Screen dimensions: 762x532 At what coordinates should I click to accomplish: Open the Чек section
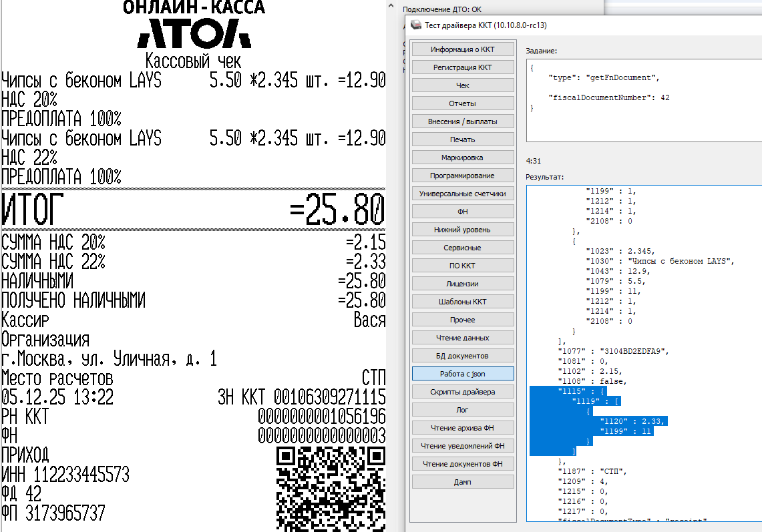point(463,85)
